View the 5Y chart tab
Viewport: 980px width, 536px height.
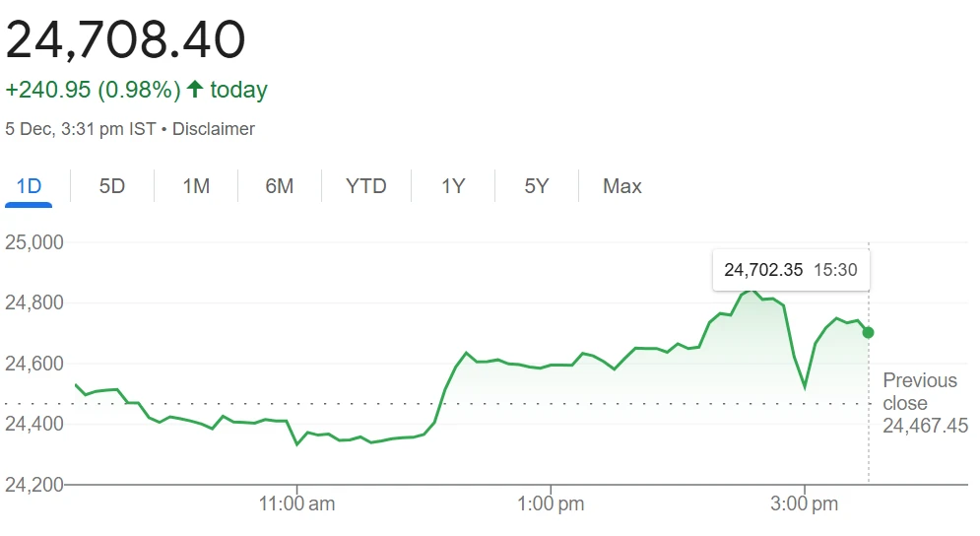(536, 186)
